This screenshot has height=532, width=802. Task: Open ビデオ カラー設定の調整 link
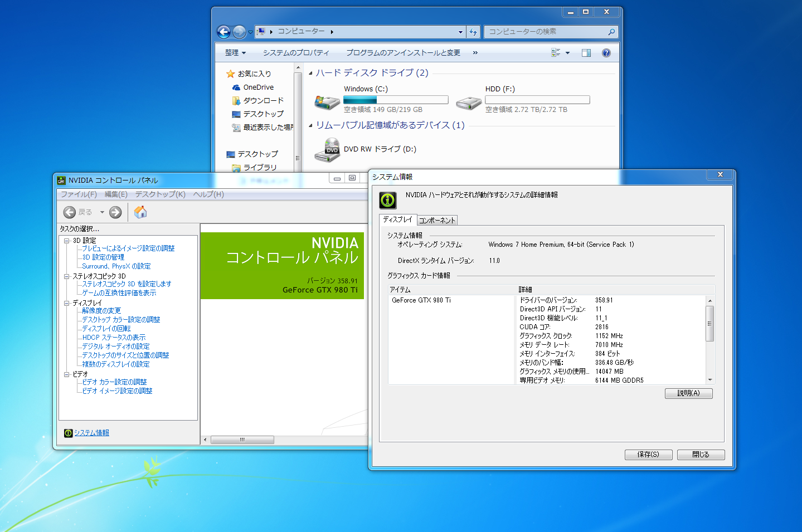tap(114, 382)
